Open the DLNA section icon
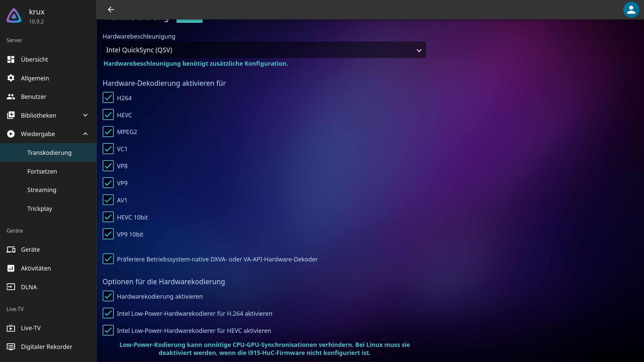This screenshot has height=362, width=644. [10, 287]
